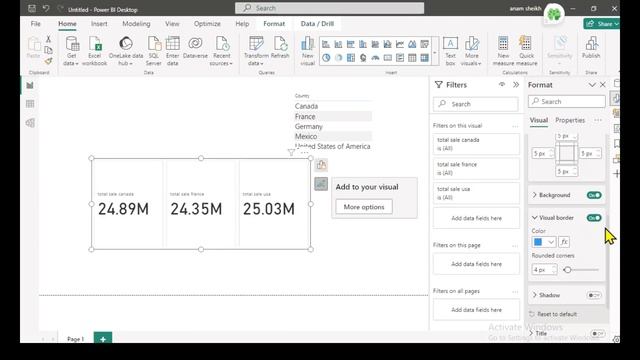Collapse the Filters pane with double chevron

(516, 84)
